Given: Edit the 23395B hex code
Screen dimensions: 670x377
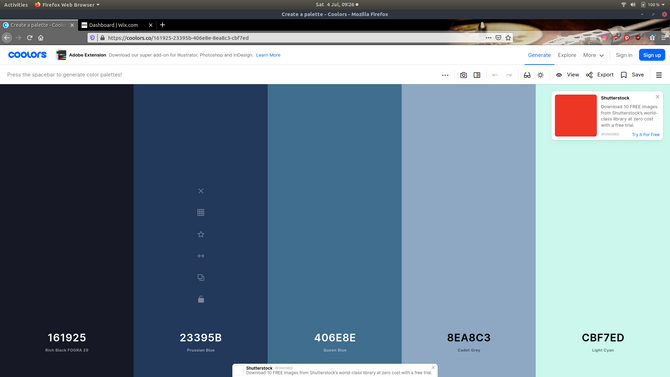Looking at the screenshot, I should pos(201,338).
